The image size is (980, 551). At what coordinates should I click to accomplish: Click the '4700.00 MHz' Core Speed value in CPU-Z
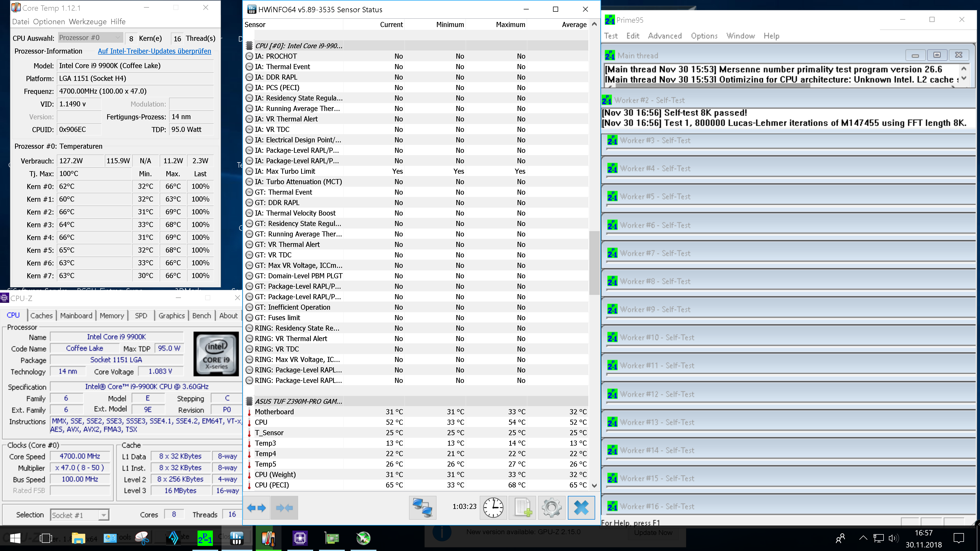click(x=80, y=456)
